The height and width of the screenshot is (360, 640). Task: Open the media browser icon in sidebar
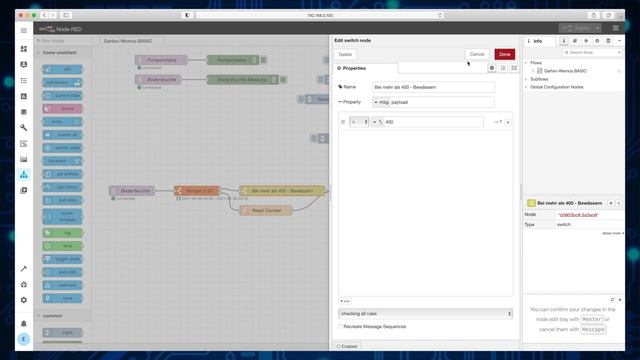[x=24, y=191]
